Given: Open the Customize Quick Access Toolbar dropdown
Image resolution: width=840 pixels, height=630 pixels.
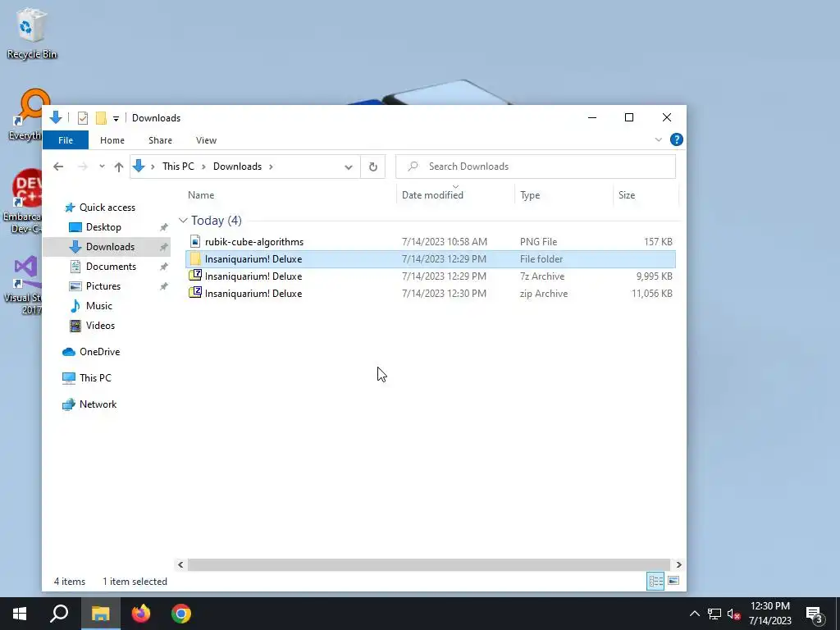Looking at the screenshot, I should 116,118.
